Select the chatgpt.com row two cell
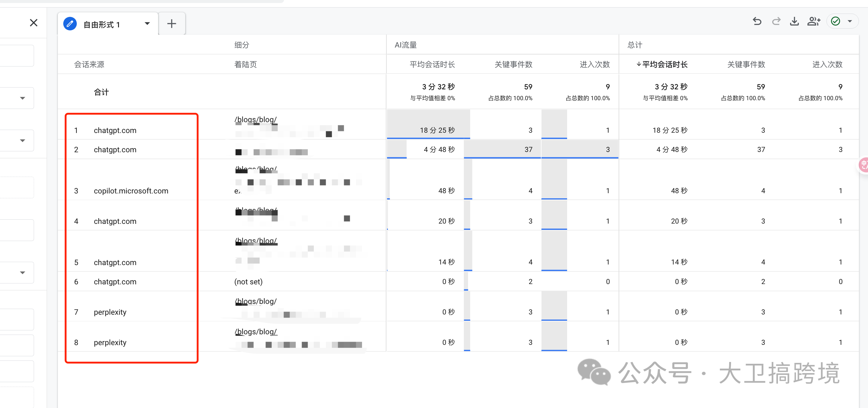The height and width of the screenshot is (408, 868). coord(115,150)
